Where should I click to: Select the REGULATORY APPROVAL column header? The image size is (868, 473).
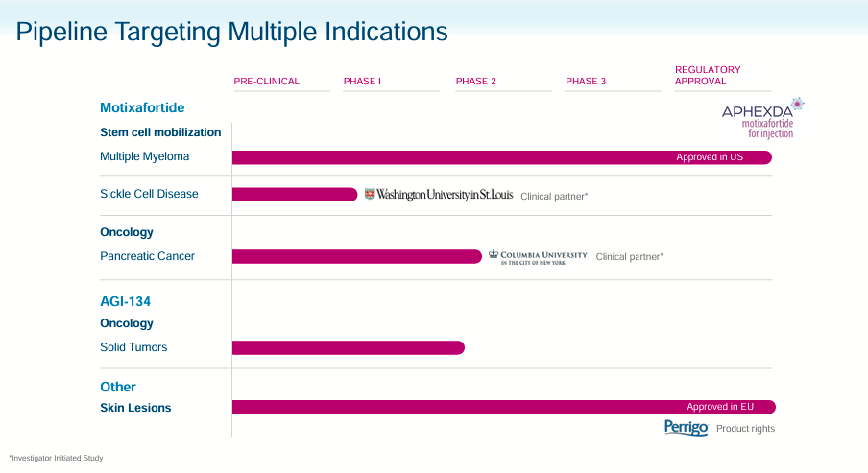click(x=708, y=75)
